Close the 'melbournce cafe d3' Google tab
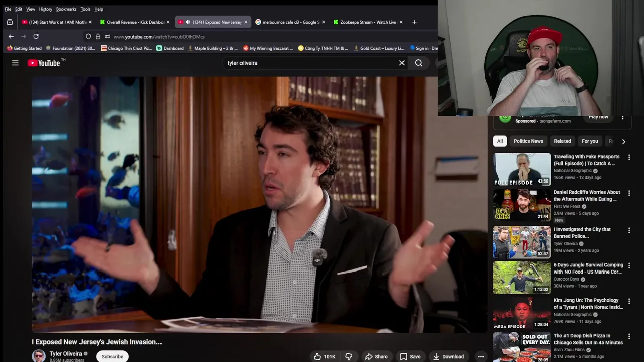Image resolution: width=644 pixels, height=362 pixels. click(x=323, y=22)
